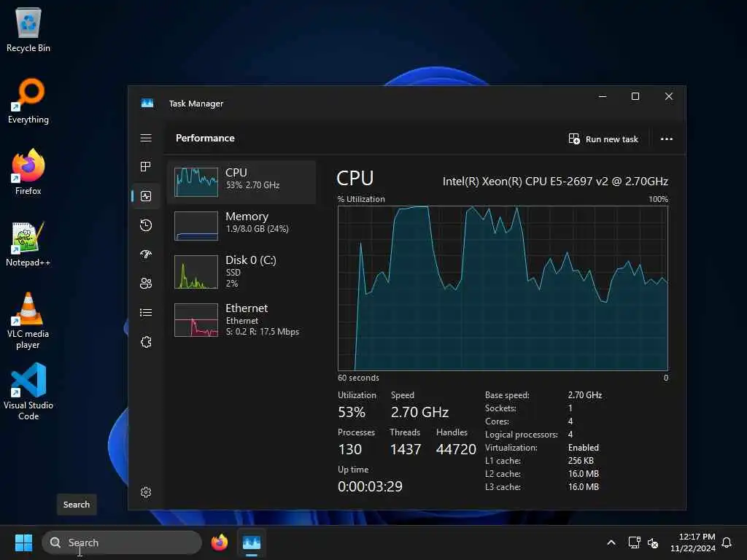Maximize the Task Manager window
This screenshot has width=747, height=560.
point(635,97)
